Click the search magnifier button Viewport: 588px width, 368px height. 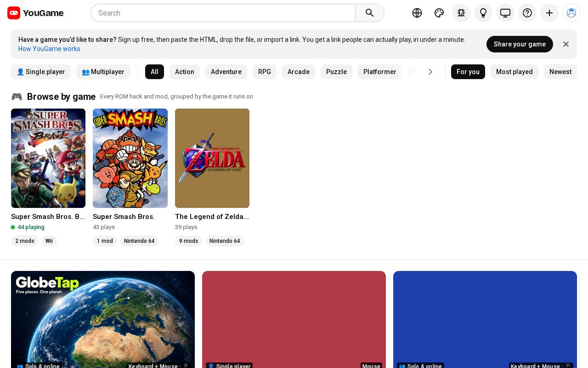click(x=370, y=13)
